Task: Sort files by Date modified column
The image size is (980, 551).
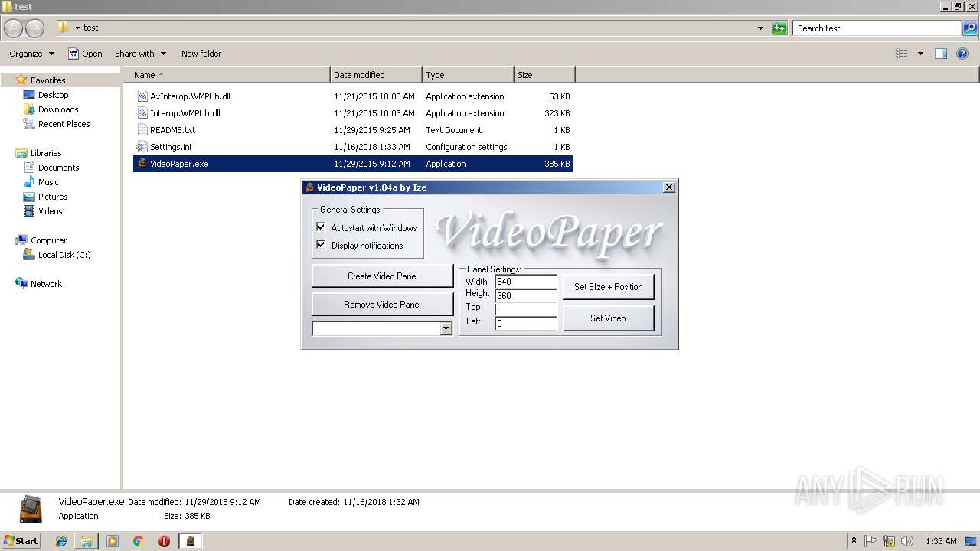Action: (376, 75)
